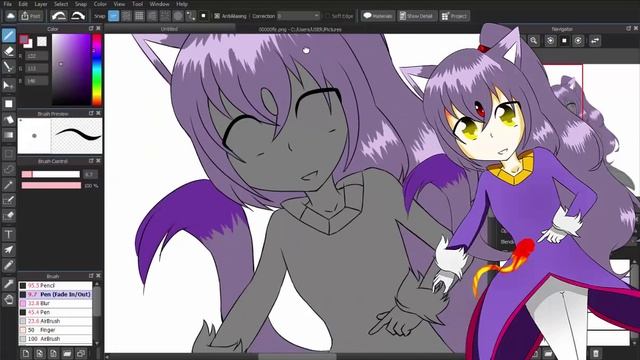Select the Operation tool arrow icon
Image resolution: width=640 pixels, height=360 pixels.
tap(9, 250)
